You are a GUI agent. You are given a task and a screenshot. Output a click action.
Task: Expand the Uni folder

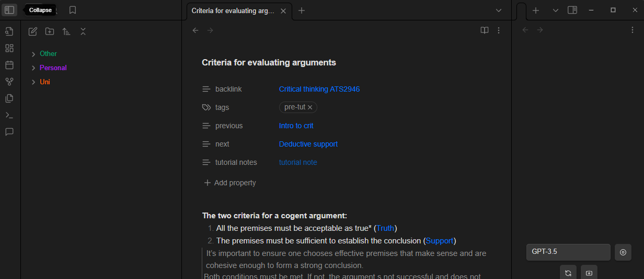click(45, 82)
